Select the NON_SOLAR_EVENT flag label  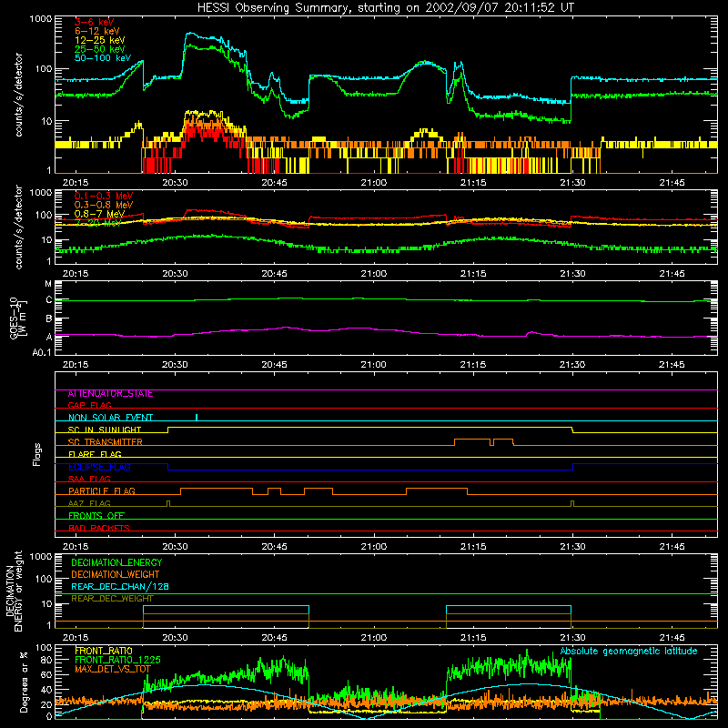tap(110, 418)
